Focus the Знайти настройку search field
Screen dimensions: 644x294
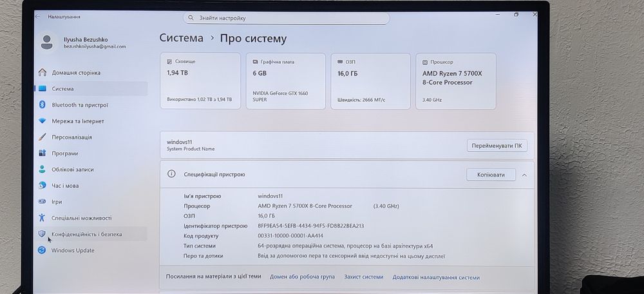click(287, 18)
